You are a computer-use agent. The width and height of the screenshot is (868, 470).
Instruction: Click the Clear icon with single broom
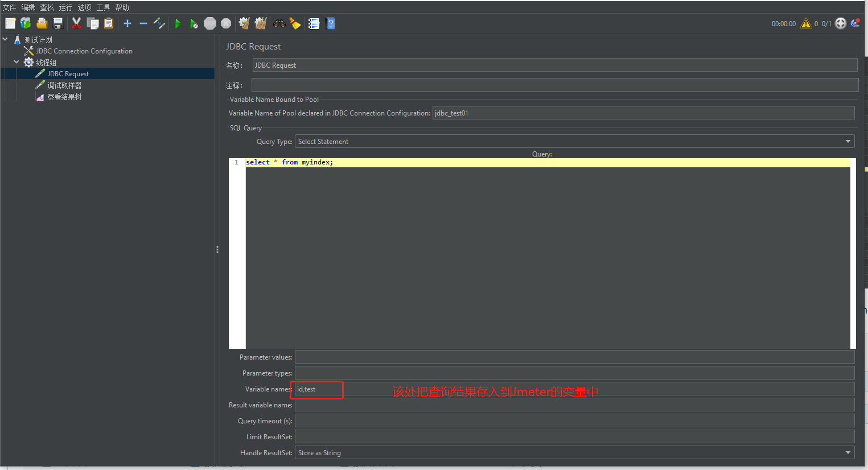[244, 23]
